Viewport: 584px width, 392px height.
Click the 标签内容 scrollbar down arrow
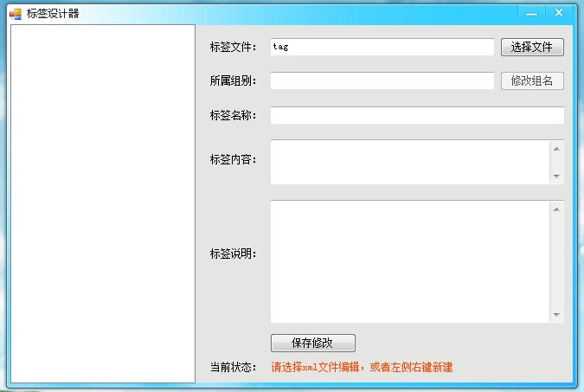coord(556,177)
